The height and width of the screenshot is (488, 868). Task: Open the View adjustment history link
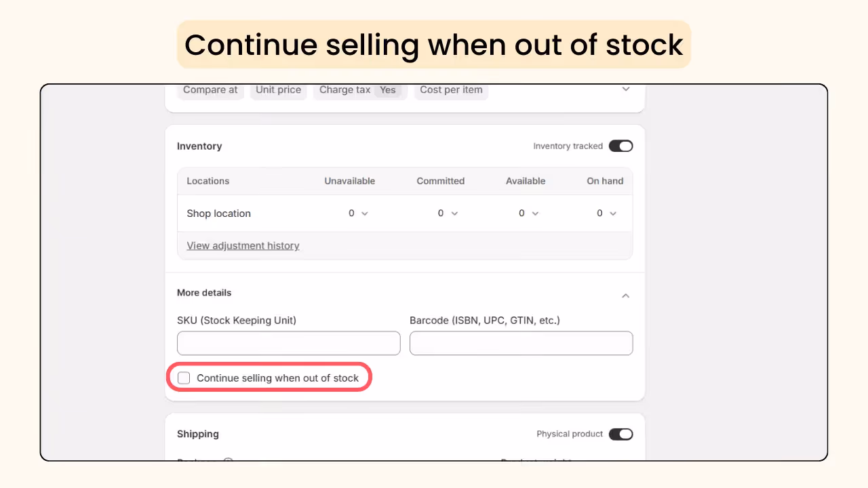point(243,245)
